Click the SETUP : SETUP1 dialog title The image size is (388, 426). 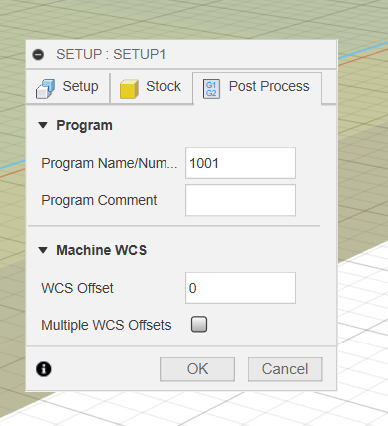point(111,54)
